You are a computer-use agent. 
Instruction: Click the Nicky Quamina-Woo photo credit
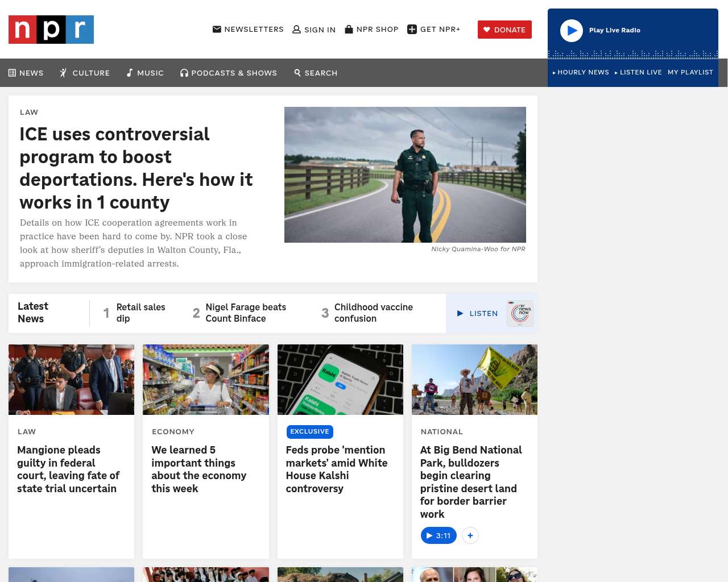point(478,249)
